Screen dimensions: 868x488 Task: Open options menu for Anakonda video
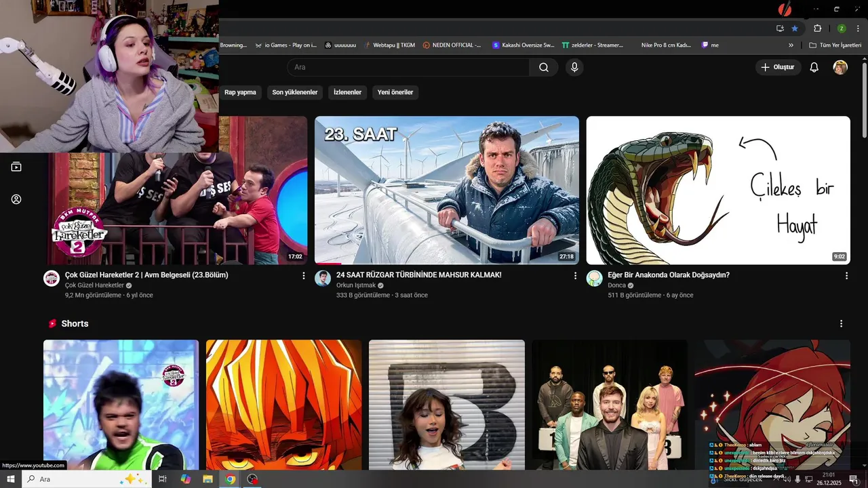(846, 276)
